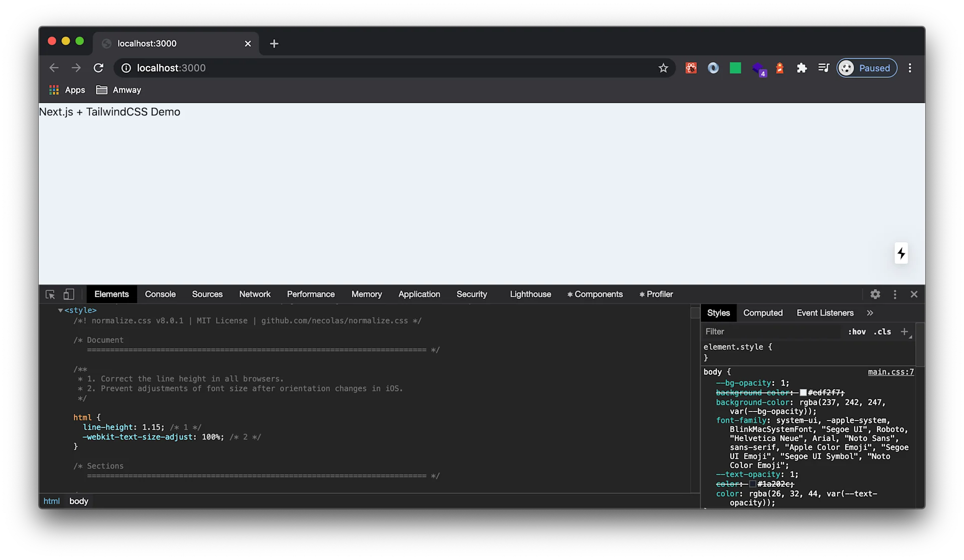Viewport: 964px width, 560px height.
Task: Reload the localhost:3000 page
Action: [x=98, y=68]
